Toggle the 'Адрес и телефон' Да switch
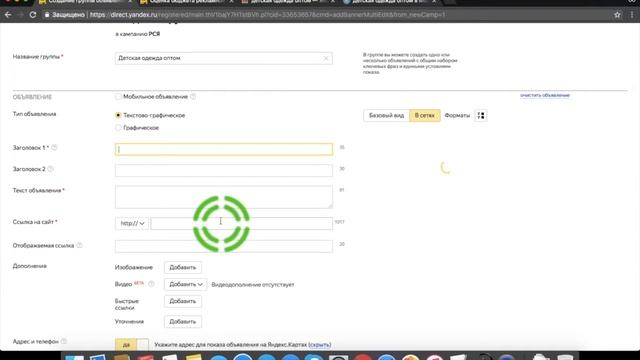The image size is (640, 360). [x=131, y=344]
